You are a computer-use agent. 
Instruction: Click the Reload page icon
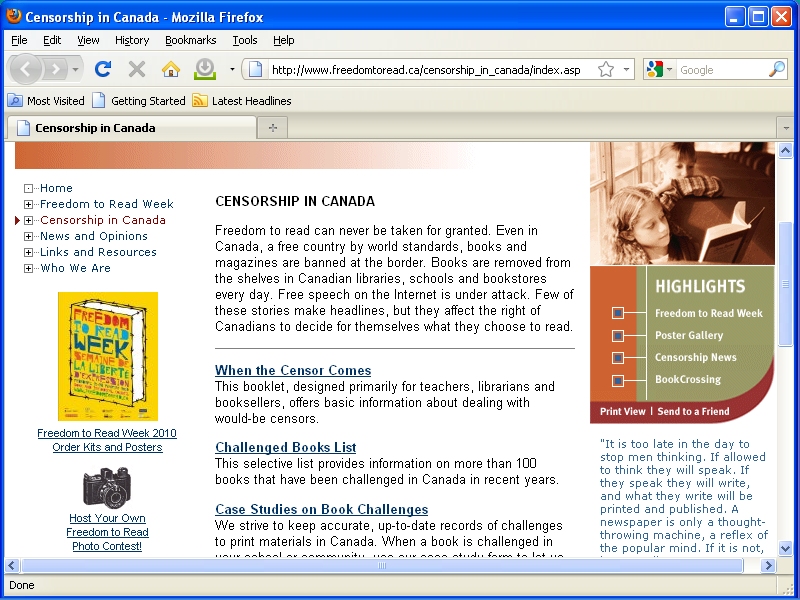[x=102, y=69]
